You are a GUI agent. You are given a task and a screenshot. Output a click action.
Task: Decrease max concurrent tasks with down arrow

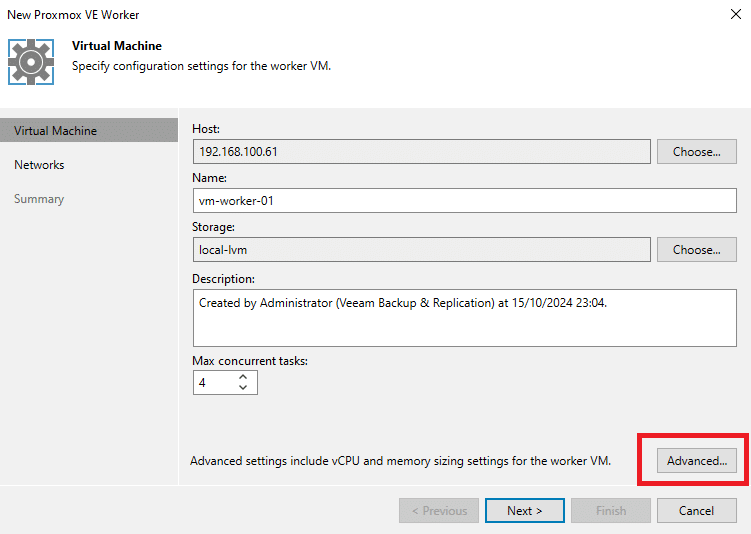pos(243,387)
